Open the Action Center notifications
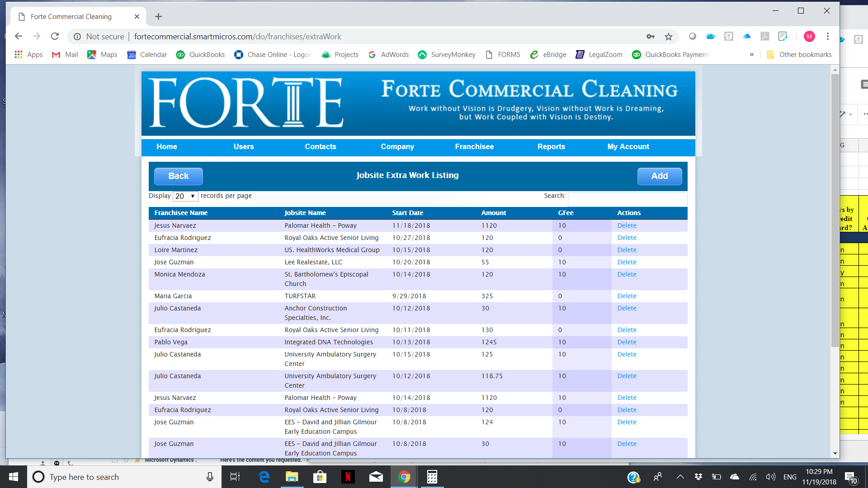Screen dimensions: 868x488 [x=851, y=477]
